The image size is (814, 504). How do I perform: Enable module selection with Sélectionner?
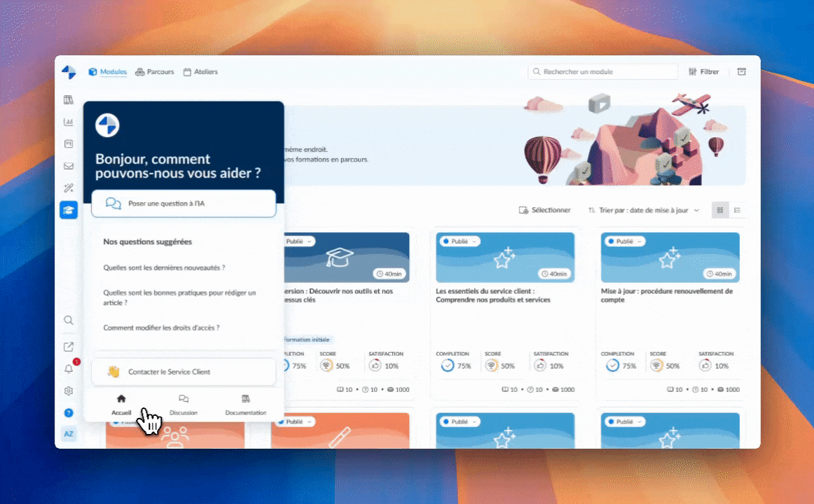[x=544, y=210]
